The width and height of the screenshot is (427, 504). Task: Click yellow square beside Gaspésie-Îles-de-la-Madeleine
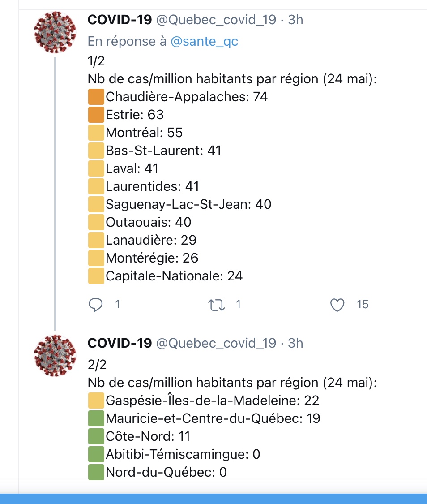[96, 401]
